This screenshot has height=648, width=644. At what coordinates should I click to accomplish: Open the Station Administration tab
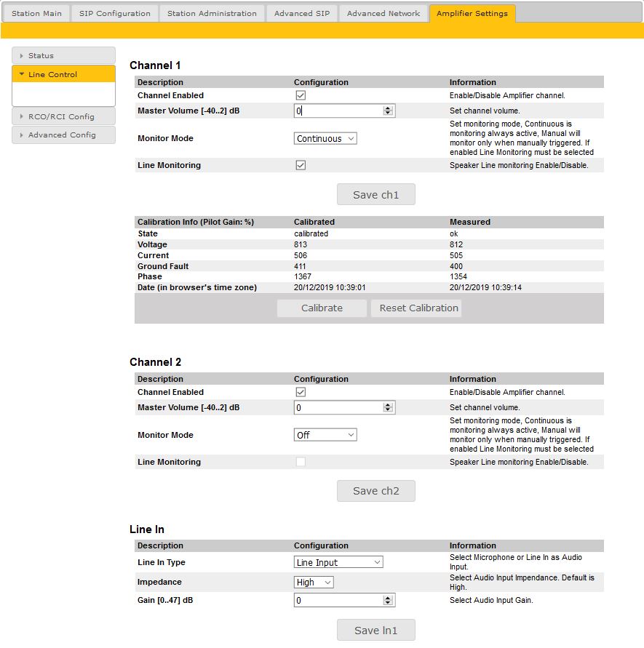pos(212,13)
